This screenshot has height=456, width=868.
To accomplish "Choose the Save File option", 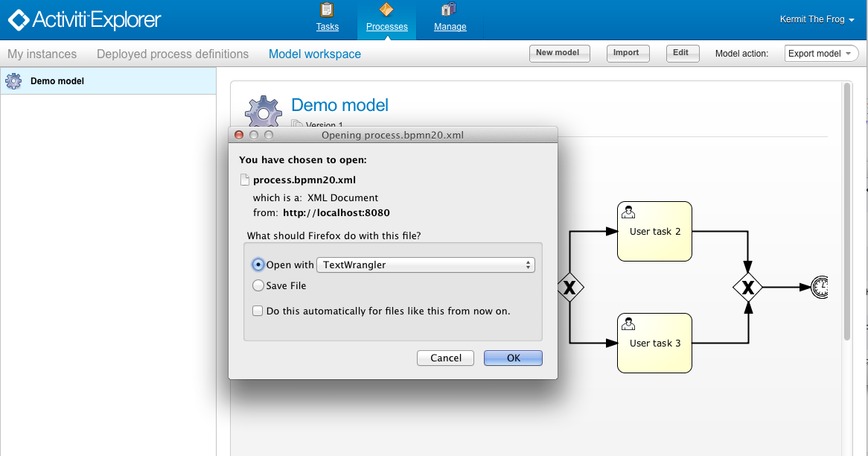I will [258, 285].
